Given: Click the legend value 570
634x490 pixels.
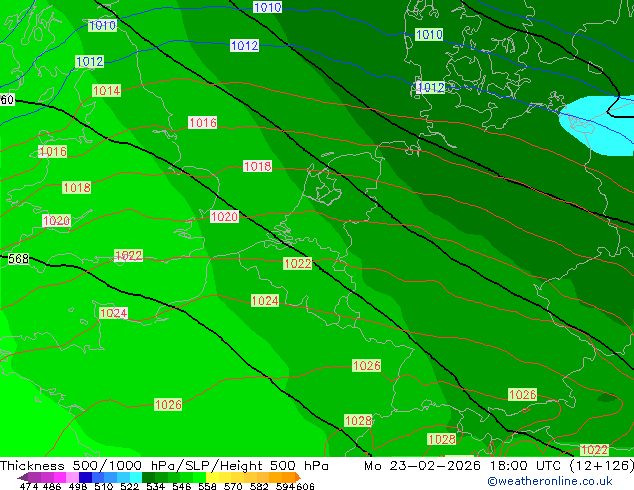Looking at the screenshot, I should point(233,486).
